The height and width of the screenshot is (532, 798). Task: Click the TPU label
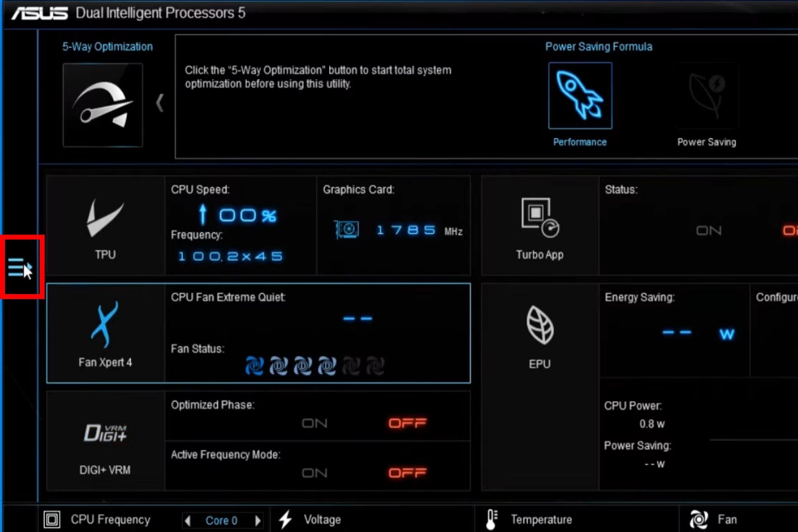[x=105, y=254]
